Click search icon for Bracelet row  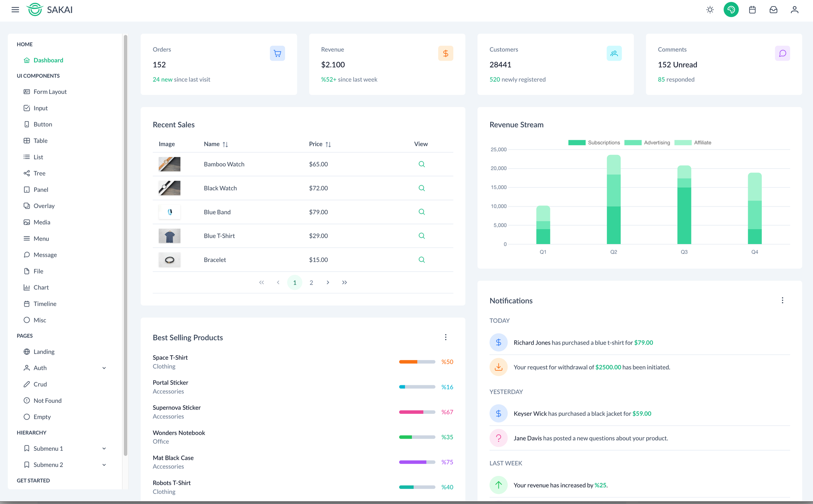(x=422, y=260)
